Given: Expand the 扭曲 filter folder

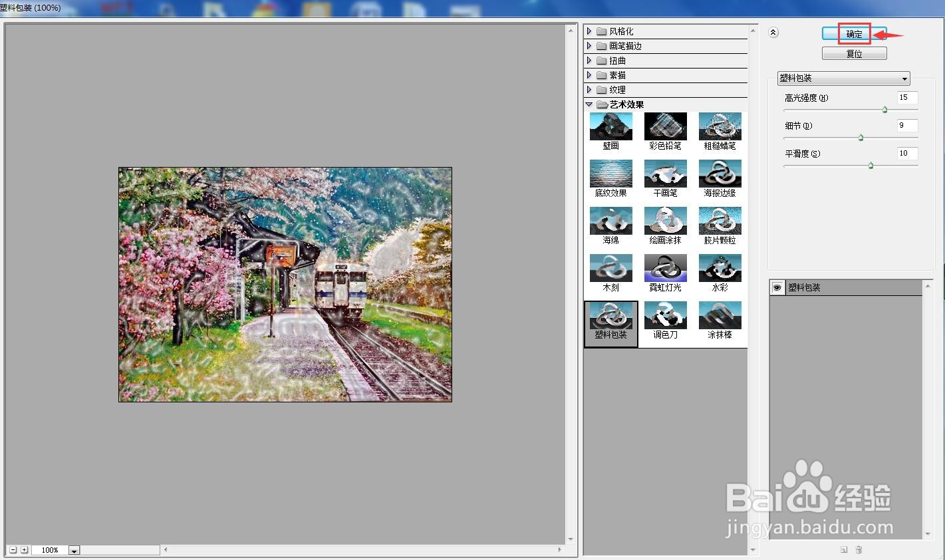Looking at the screenshot, I should click(x=589, y=61).
